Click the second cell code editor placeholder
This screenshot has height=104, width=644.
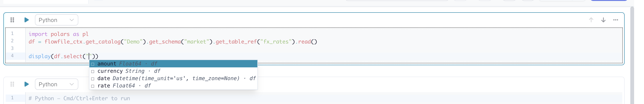pyautogui.click(x=79, y=98)
